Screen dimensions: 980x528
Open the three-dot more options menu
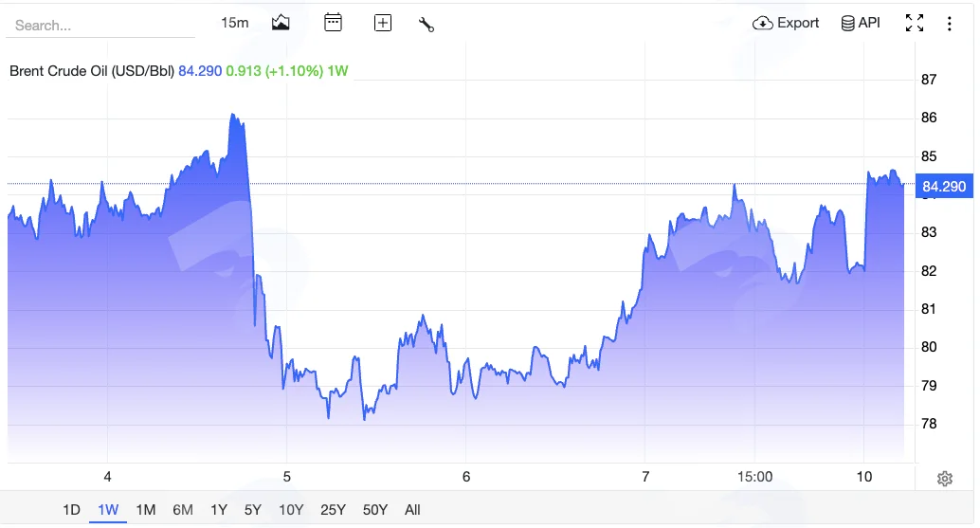point(950,24)
